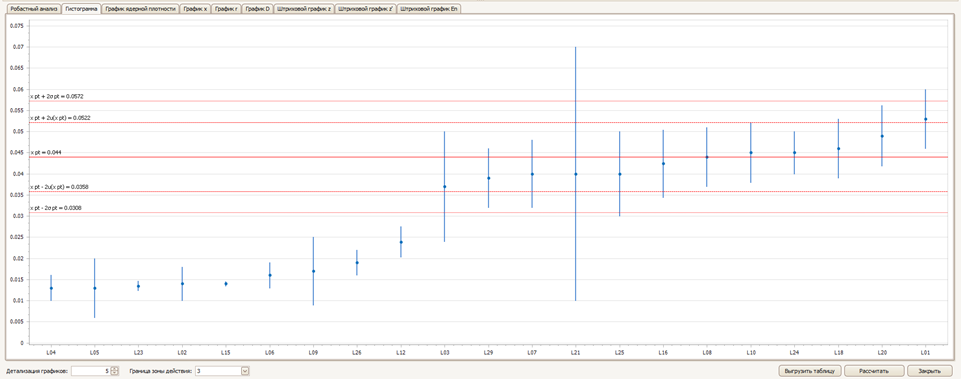The width and height of the screenshot is (961, 379).
Task: Expand the Граница зоны действия dropdown arrow
Action: point(245,371)
